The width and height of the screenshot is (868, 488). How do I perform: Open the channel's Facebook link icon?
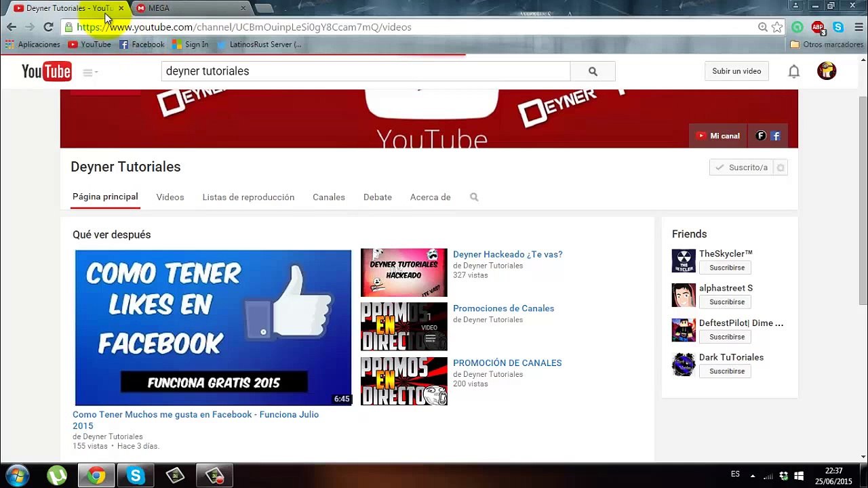776,136
